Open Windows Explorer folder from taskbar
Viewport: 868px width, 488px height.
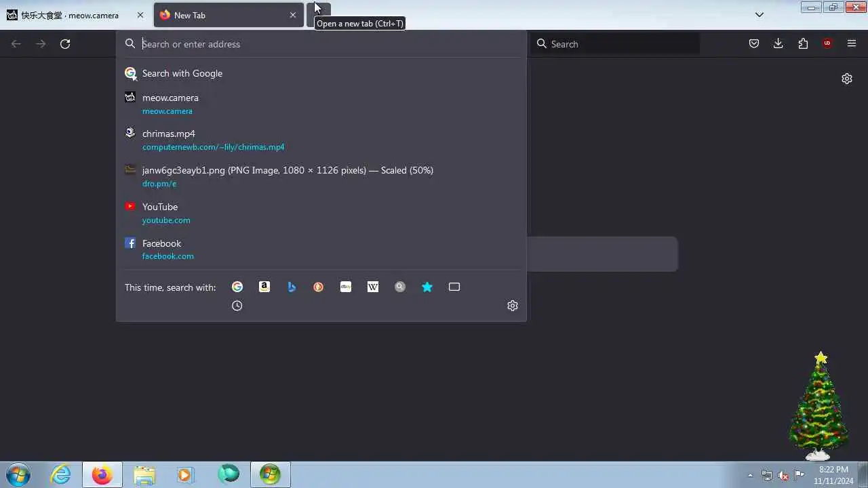pyautogui.click(x=144, y=474)
